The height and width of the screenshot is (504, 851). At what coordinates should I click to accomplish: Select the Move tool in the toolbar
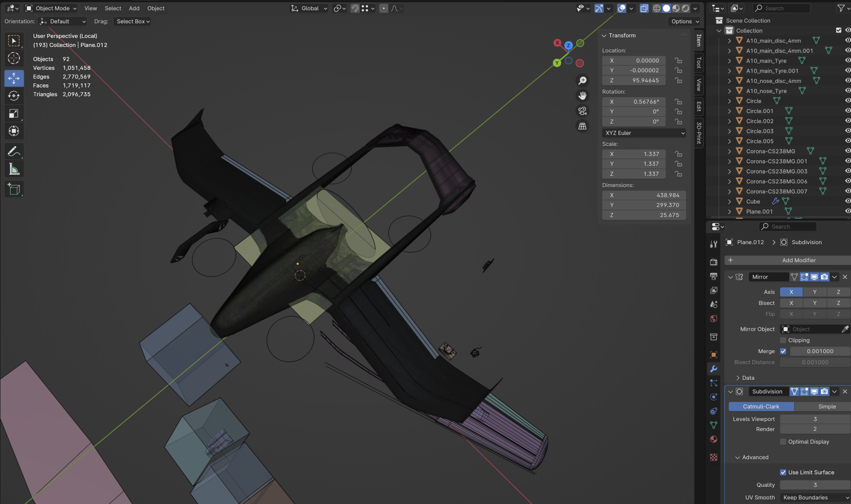tap(14, 78)
